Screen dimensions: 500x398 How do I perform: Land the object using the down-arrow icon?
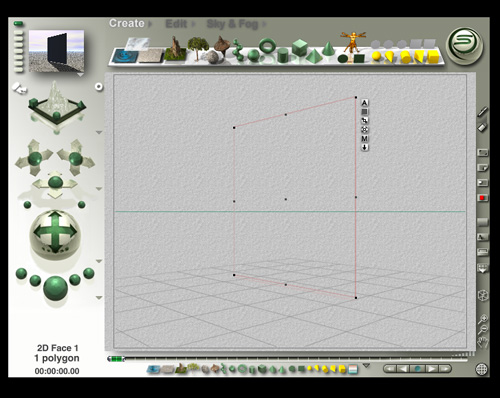click(x=365, y=147)
